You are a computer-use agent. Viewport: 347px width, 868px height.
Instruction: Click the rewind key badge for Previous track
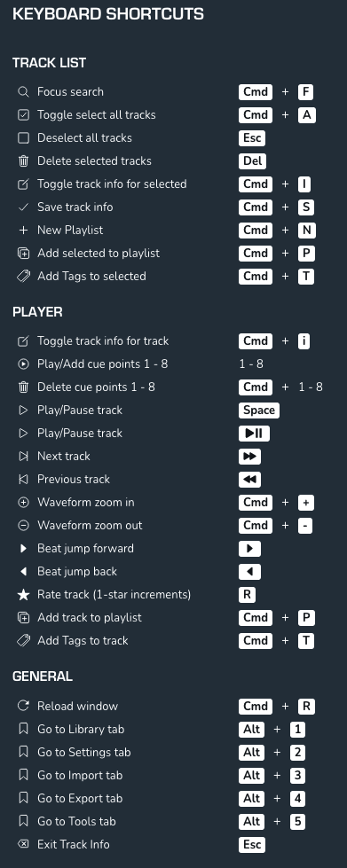click(250, 480)
